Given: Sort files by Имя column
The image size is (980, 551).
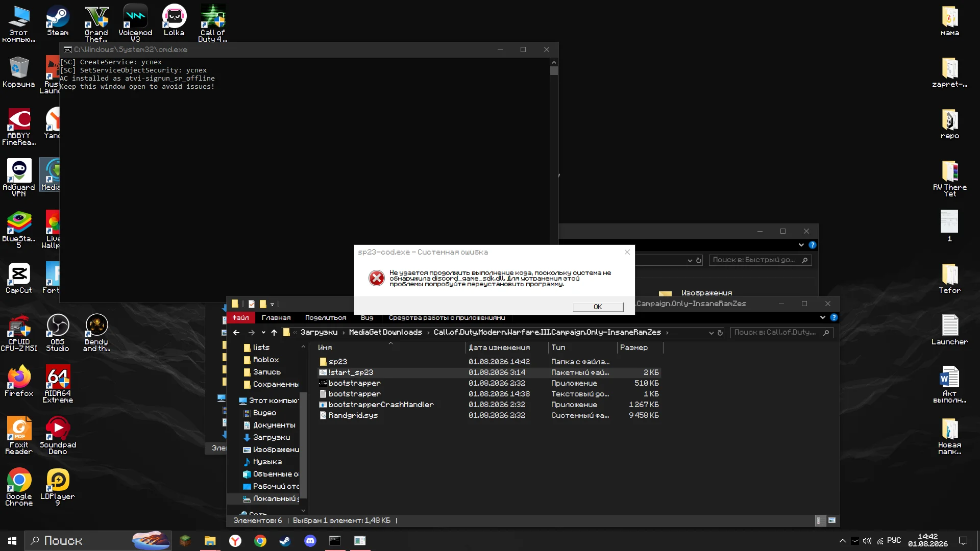Looking at the screenshot, I should (x=389, y=347).
